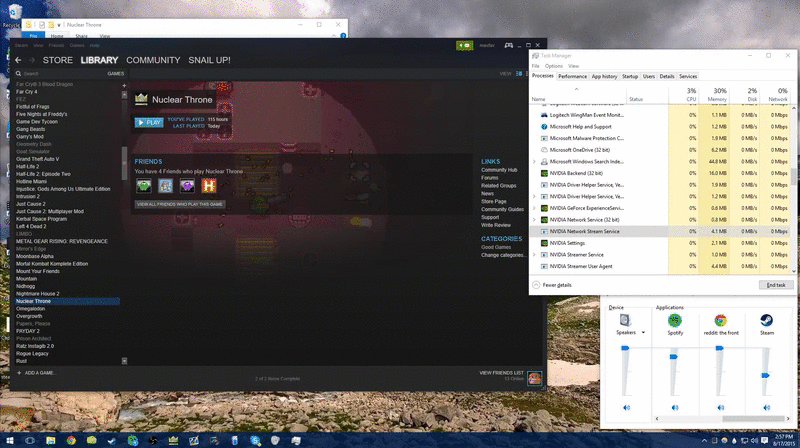Switch to the Services tab
This screenshot has height=448, width=800.
pos(688,77)
